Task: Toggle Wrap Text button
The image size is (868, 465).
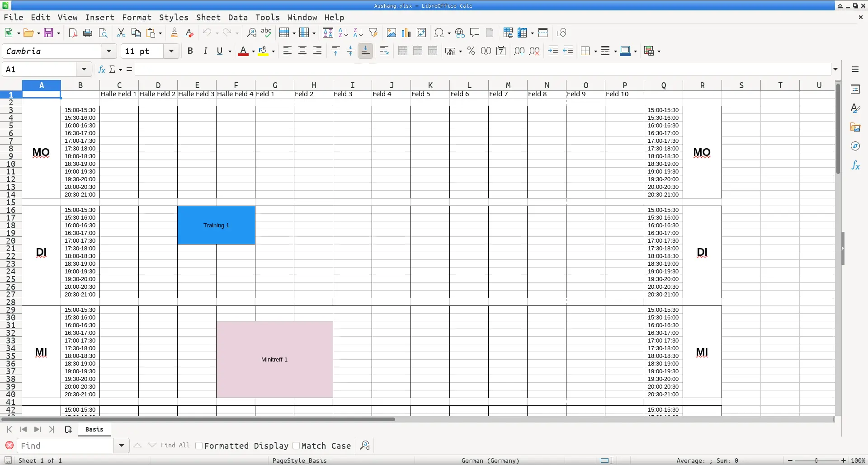Action: (x=384, y=51)
